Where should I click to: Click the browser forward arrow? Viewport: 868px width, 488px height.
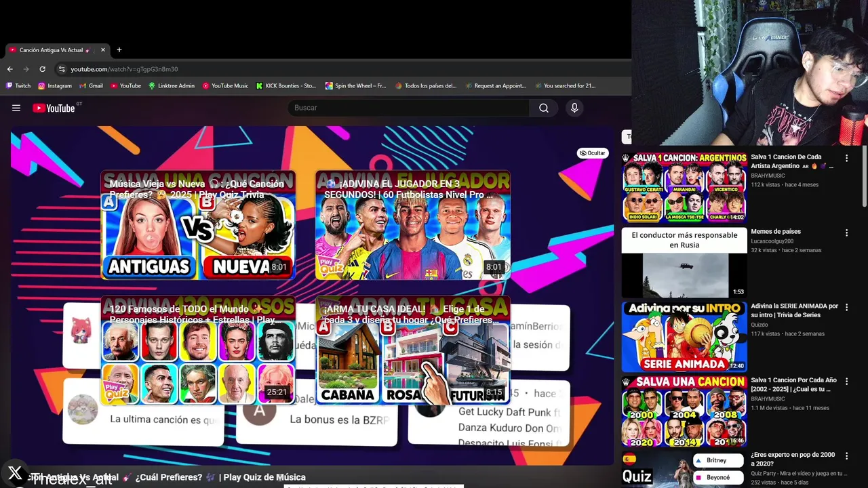(x=26, y=69)
